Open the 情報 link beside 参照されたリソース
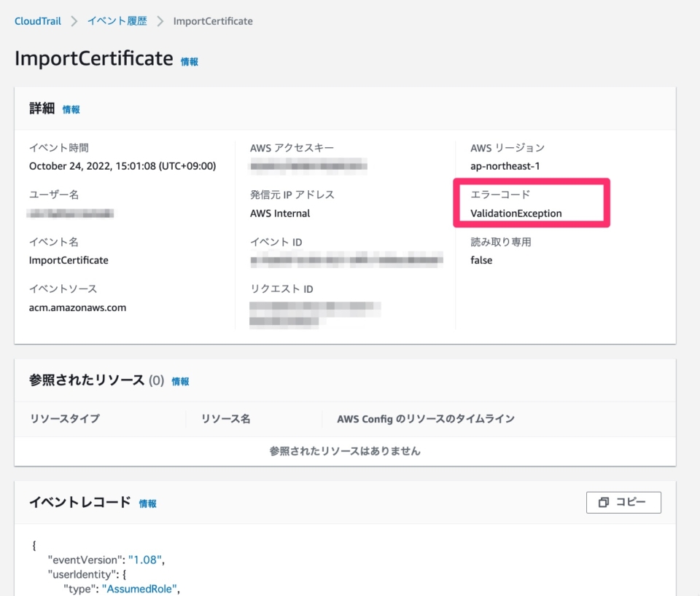Viewport: 700px width, 596px height. [x=180, y=380]
